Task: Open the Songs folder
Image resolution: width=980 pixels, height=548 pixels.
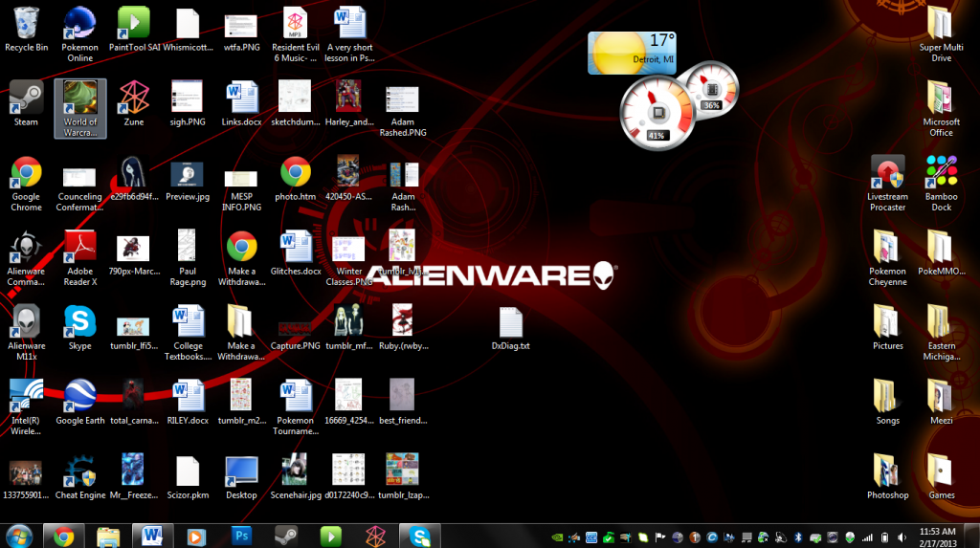Action: 887,403
